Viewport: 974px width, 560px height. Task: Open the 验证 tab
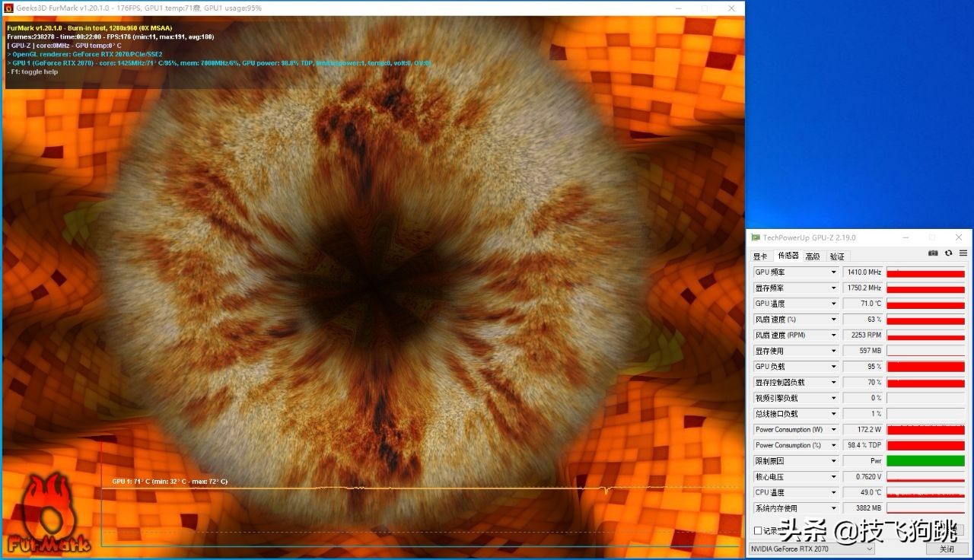[x=837, y=256]
